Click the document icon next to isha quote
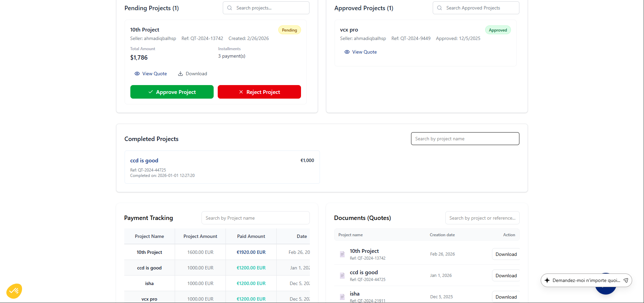644x303 pixels. pyautogui.click(x=342, y=297)
